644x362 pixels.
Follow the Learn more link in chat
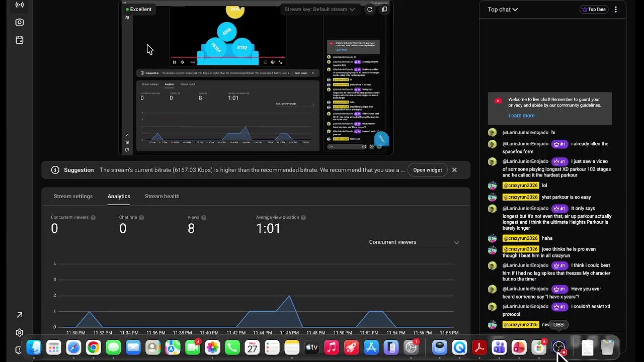pyautogui.click(x=521, y=116)
